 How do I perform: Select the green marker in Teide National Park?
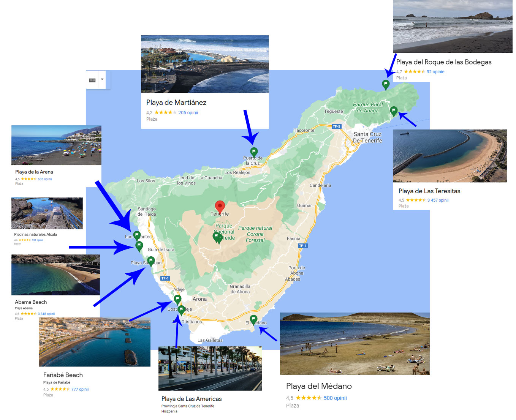[x=217, y=238]
